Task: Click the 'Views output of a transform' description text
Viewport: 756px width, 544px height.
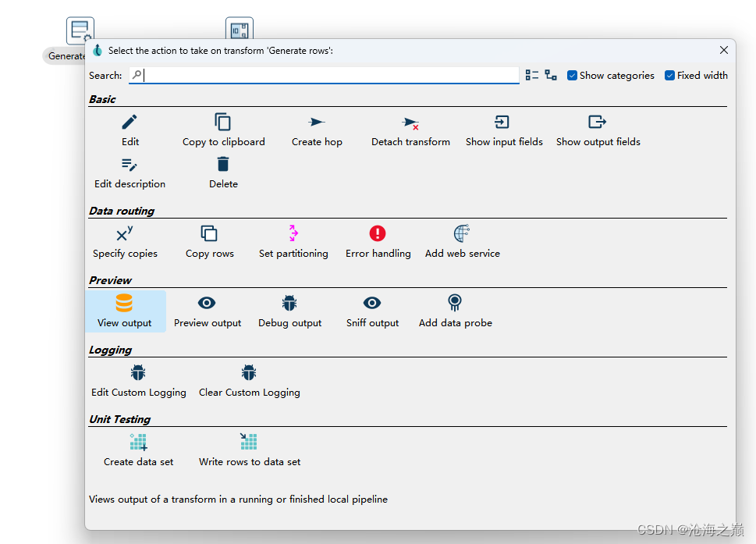Action: tap(238, 500)
